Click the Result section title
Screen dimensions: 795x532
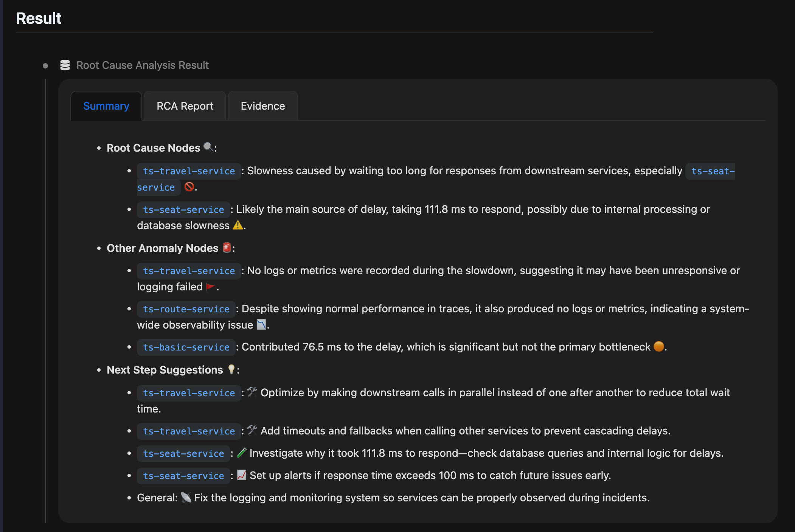39,18
